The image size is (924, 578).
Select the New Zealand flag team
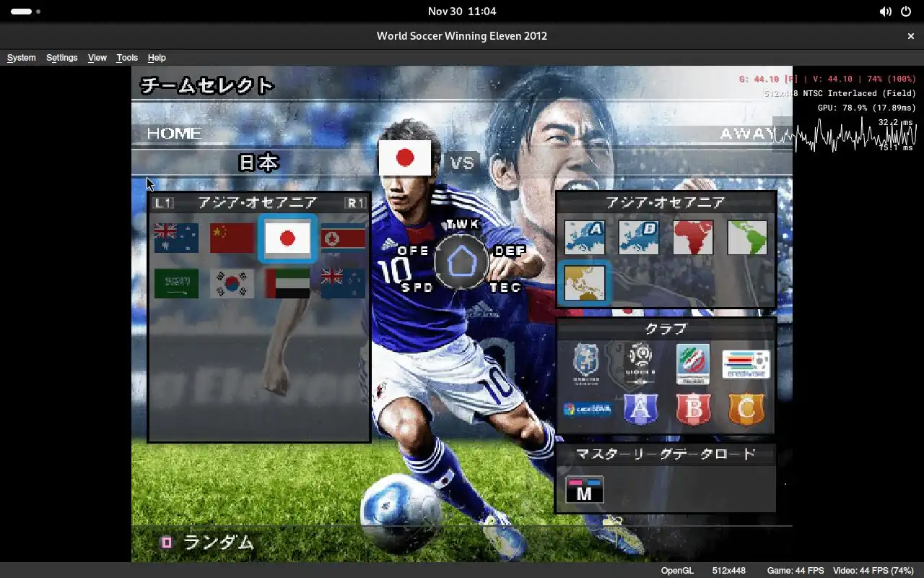(343, 283)
